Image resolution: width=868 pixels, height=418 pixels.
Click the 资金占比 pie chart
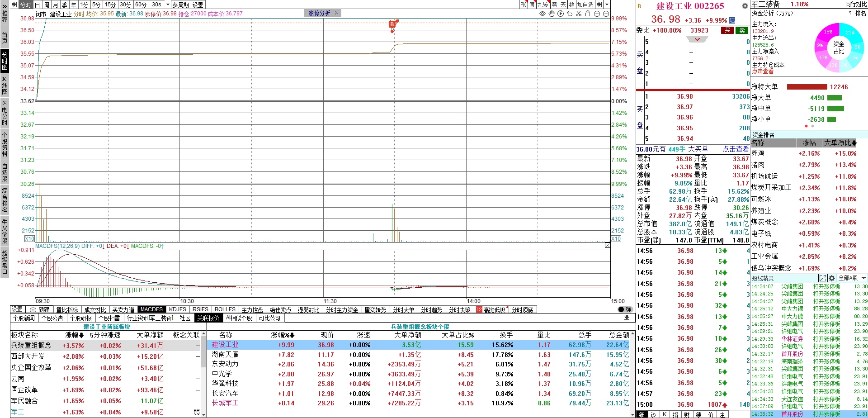[839, 47]
